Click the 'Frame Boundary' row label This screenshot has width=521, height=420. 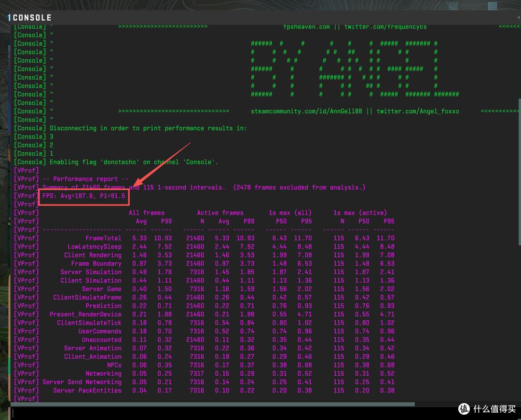coord(96,264)
